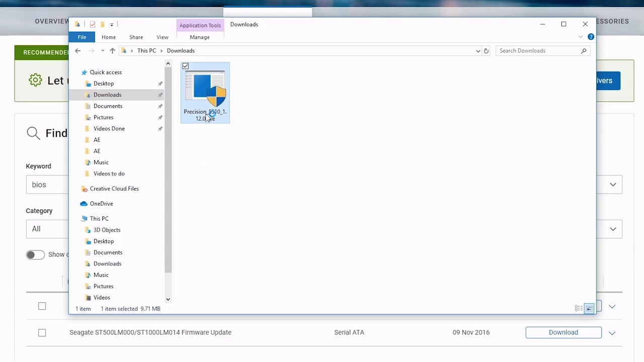
Task: Check the checkbox above the Seagate row
Action: coord(42,306)
